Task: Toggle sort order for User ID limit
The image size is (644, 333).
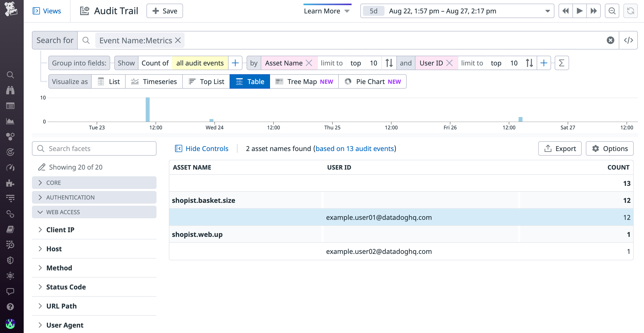Action: coord(529,63)
